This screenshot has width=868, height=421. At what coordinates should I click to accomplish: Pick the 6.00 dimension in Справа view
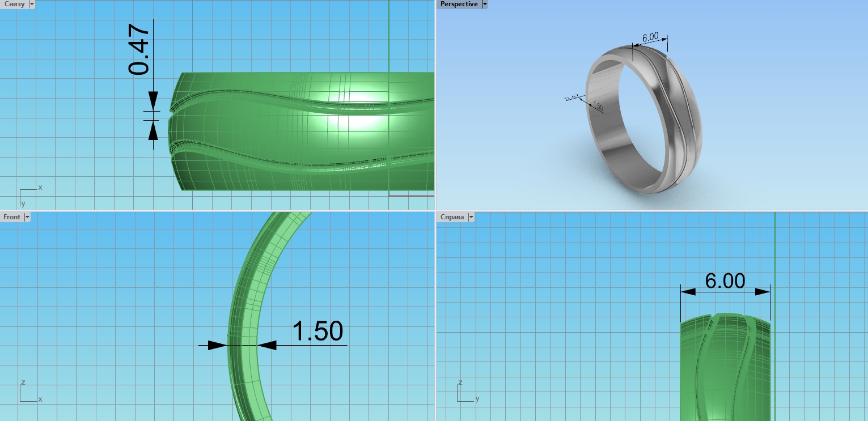pyautogui.click(x=725, y=280)
